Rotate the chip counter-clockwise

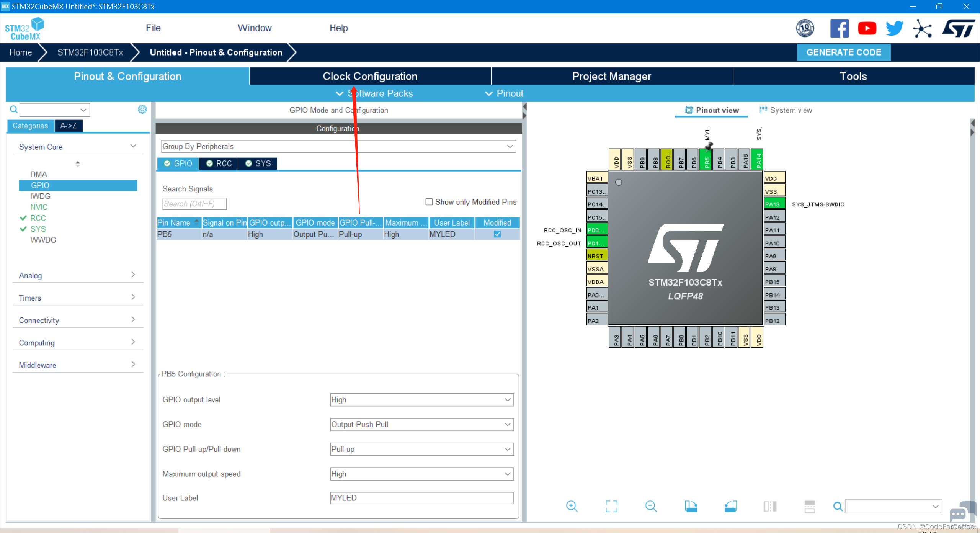(x=730, y=506)
